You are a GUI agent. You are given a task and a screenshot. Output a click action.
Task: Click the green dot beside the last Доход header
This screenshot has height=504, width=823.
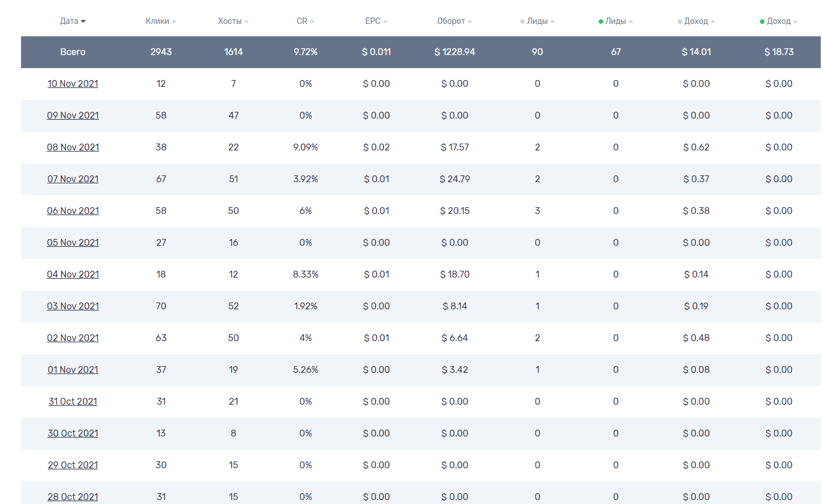762,22
